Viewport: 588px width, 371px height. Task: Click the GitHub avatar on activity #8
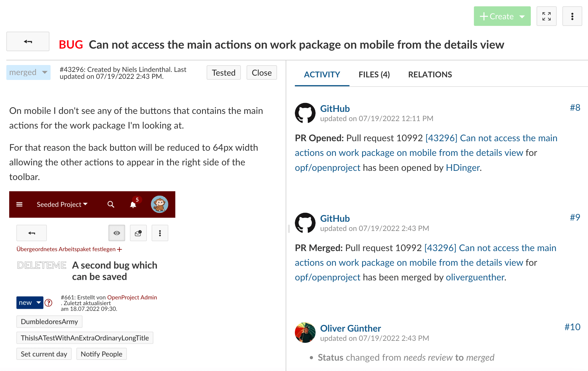pos(305,113)
